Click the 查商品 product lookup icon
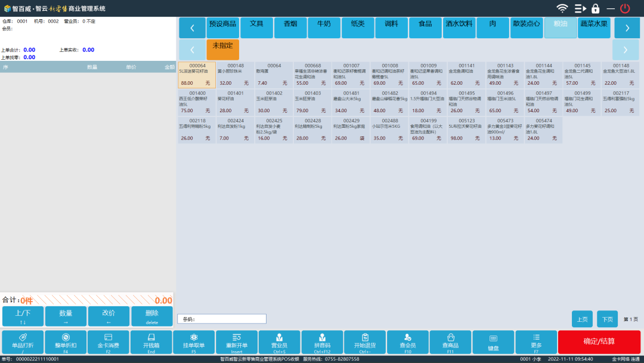644x363 pixels. point(450,338)
